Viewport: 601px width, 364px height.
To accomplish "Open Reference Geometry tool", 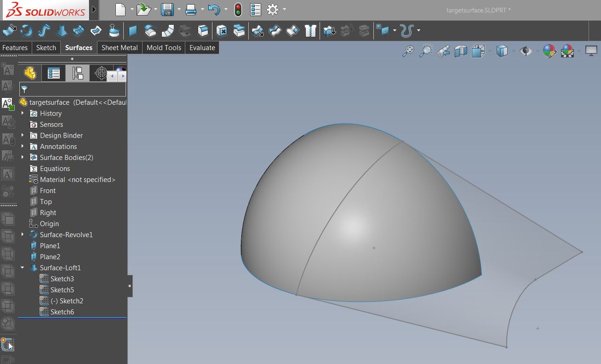I will [383, 31].
